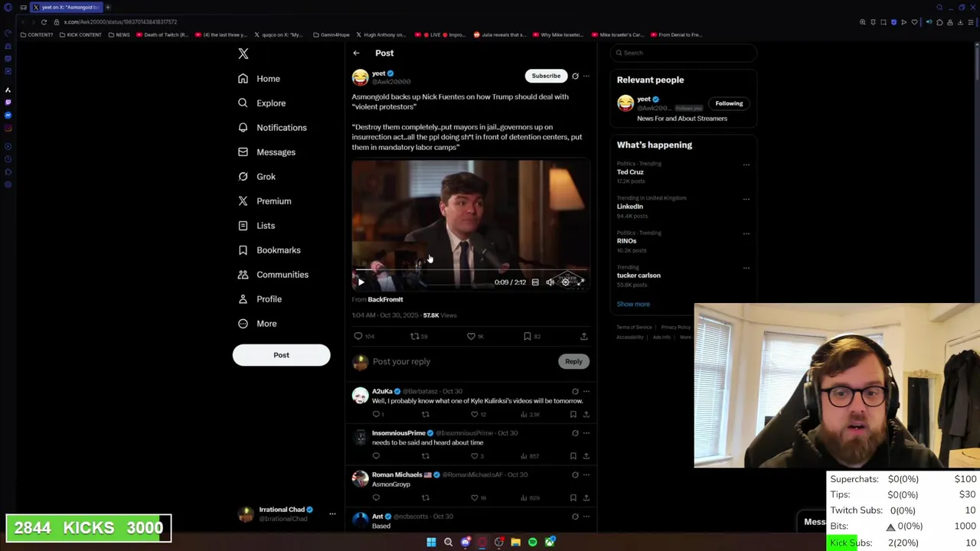The image size is (980, 551).
Task: Toggle video captions
Action: click(x=535, y=282)
